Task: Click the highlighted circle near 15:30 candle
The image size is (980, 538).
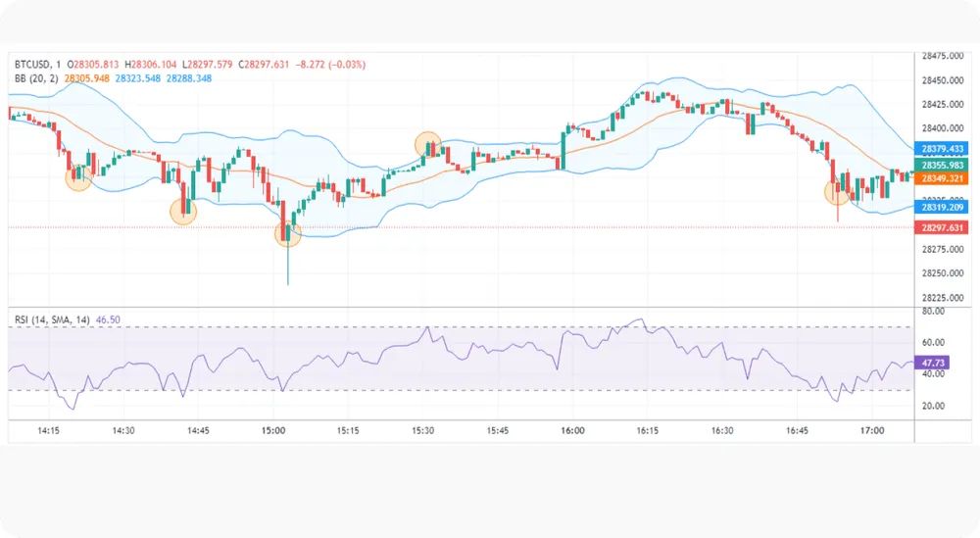Action: point(428,145)
